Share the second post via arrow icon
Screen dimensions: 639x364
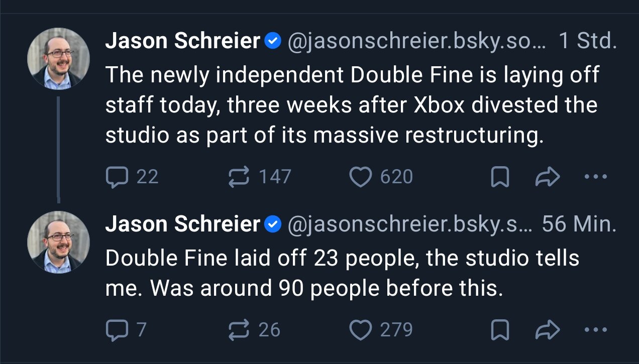(548, 330)
